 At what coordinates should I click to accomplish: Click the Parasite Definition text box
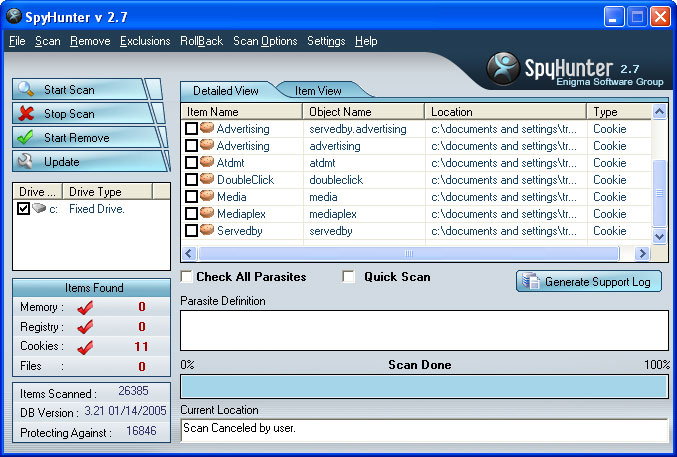424,330
